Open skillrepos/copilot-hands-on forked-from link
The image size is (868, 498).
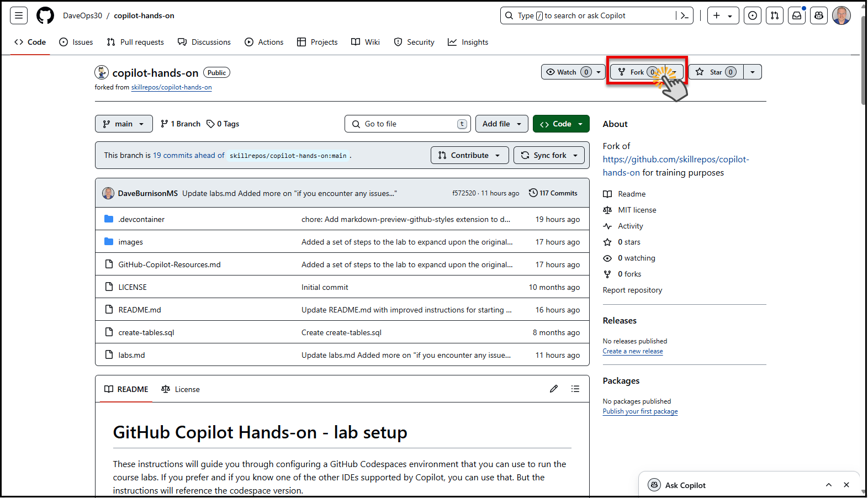pyautogui.click(x=171, y=87)
